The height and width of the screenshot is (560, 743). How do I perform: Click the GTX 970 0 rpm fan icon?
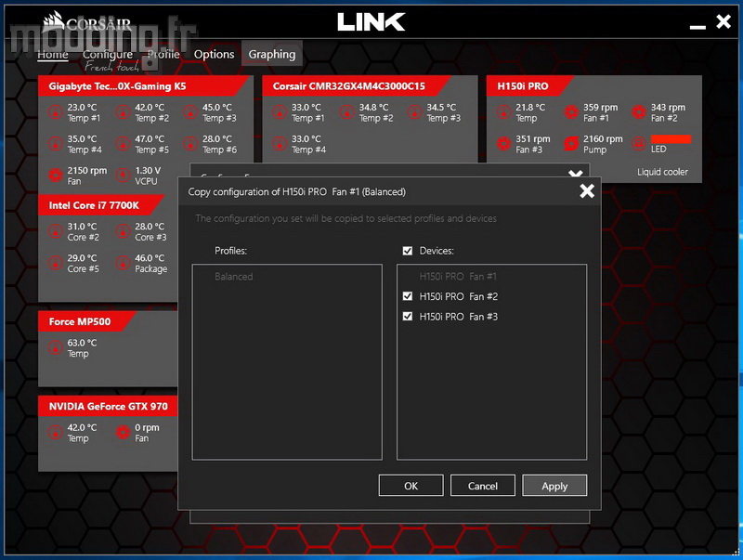tap(124, 433)
